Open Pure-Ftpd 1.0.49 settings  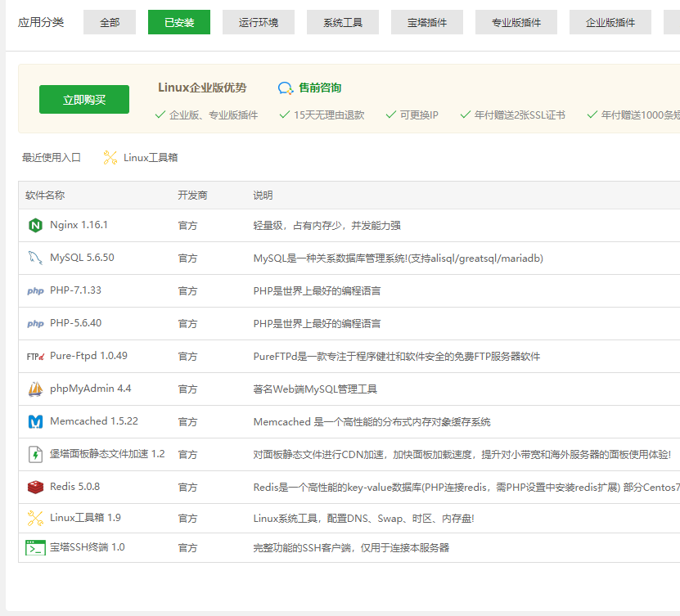[88, 356]
